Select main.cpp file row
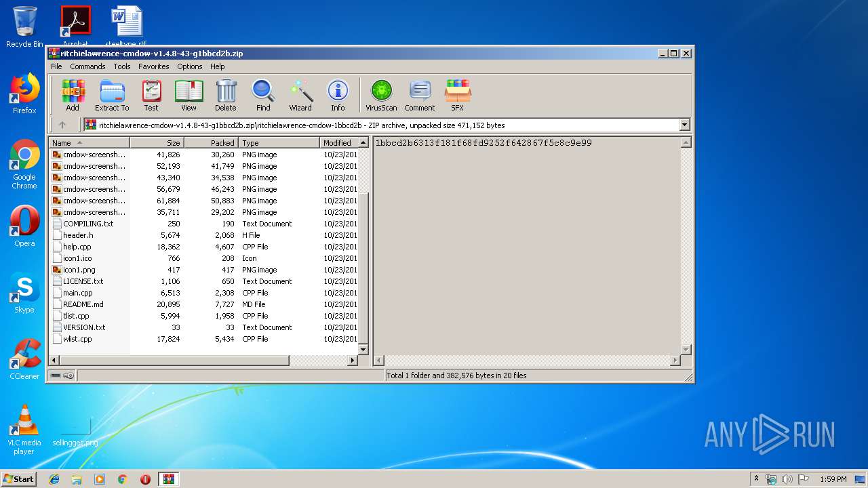This screenshot has height=488, width=868. pos(203,293)
